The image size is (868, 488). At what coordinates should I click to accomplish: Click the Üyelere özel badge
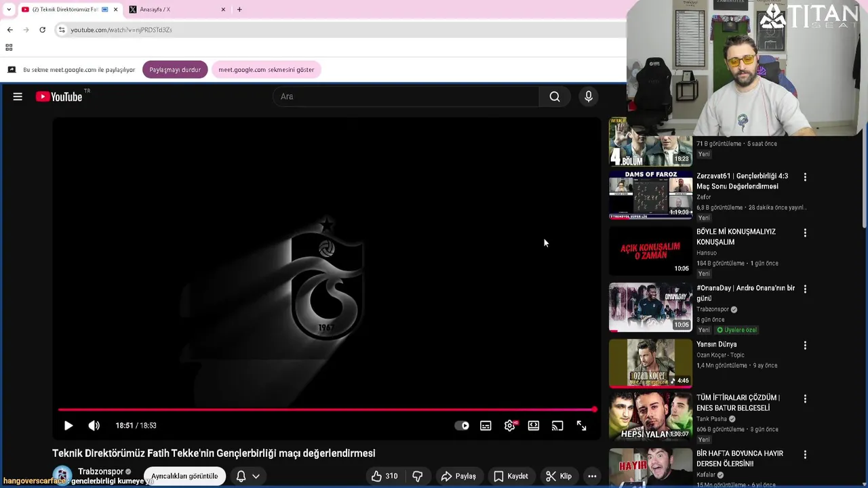click(x=736, y=330)
